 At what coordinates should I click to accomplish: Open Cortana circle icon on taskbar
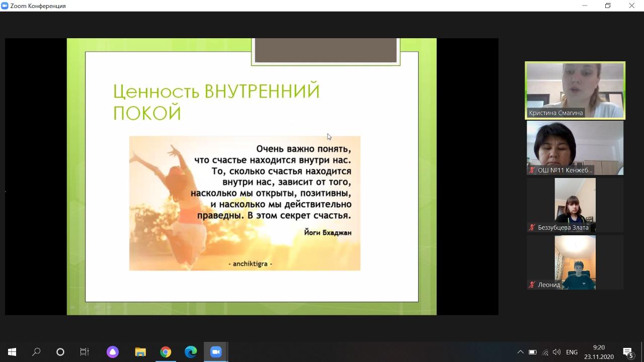[60, 352]
